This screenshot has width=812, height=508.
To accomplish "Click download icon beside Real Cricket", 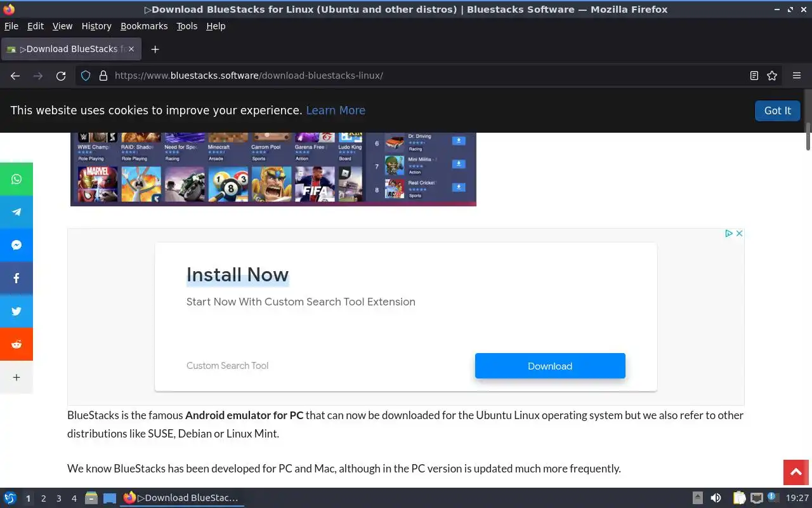I will pyautogui.click(x=459, y=187).
